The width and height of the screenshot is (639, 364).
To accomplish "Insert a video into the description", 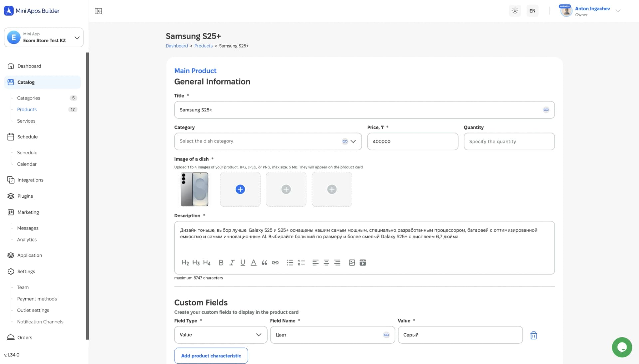I will tap(363, 263).
